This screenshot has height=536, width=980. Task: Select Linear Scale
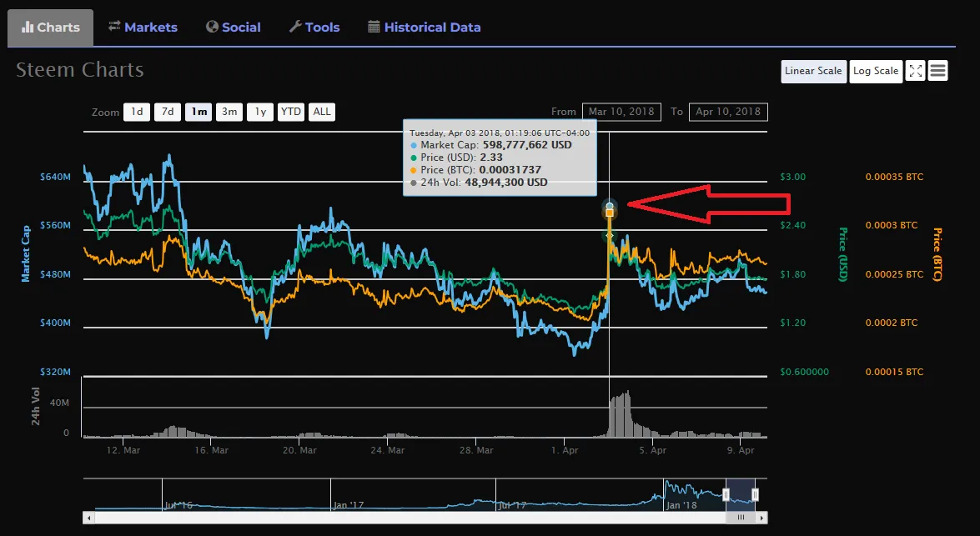[x=813, y=71]
